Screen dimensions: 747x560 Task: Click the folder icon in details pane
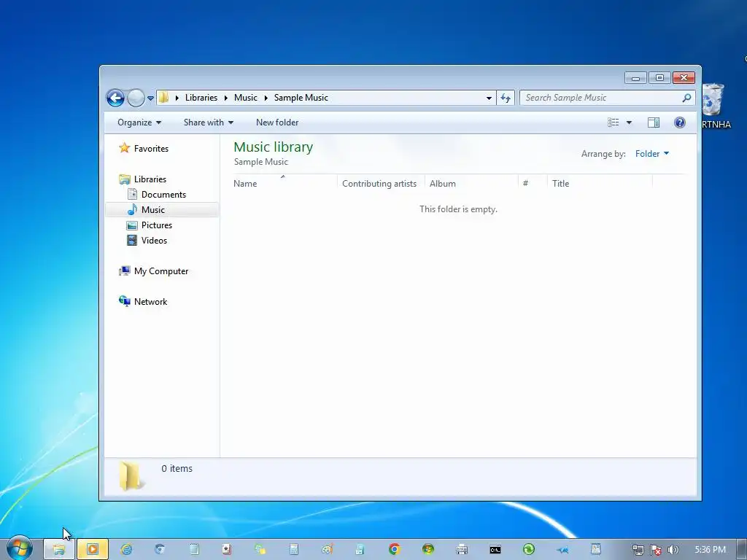click(x=130, y=475)
